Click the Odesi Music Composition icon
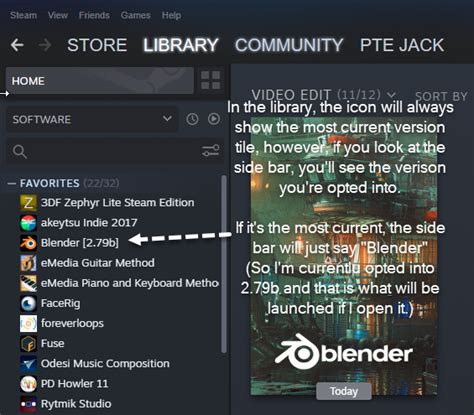 28,364
